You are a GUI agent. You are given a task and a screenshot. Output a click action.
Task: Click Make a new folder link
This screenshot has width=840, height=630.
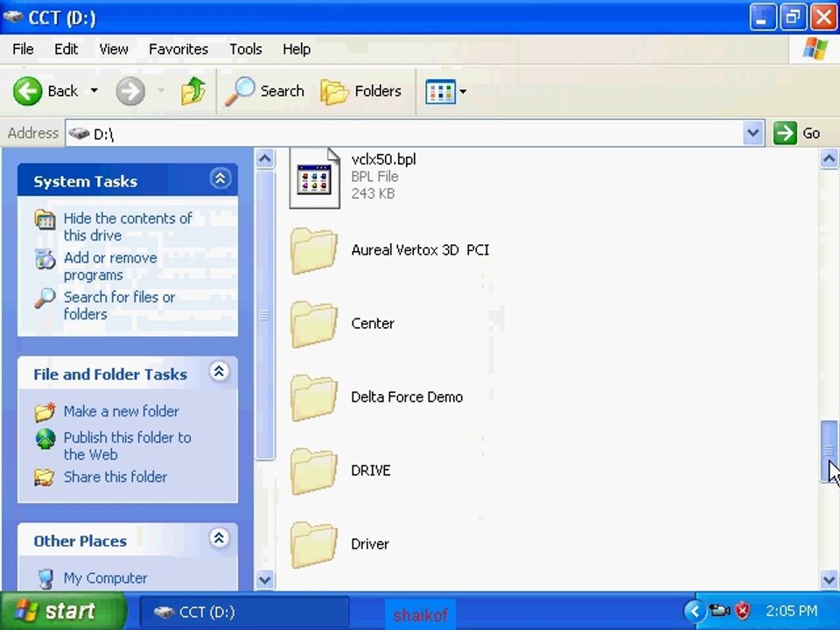tap(121, 411)
